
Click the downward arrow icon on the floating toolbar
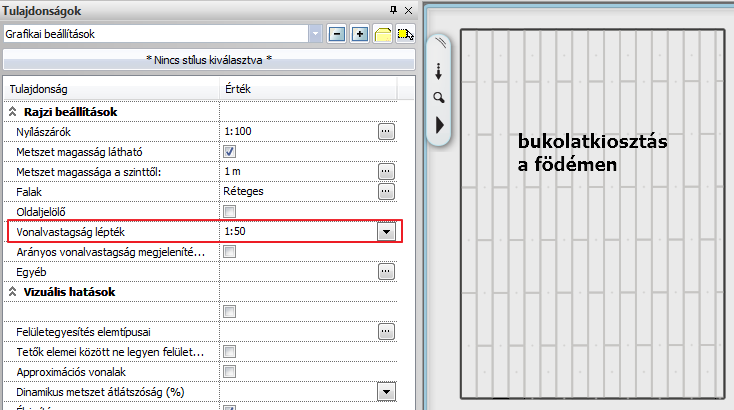click(438, 72)
